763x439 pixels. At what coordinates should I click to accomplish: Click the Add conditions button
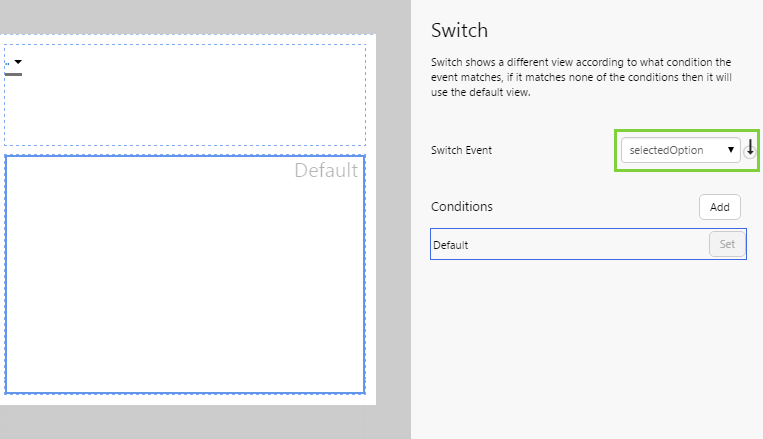[x=720, y=207]
